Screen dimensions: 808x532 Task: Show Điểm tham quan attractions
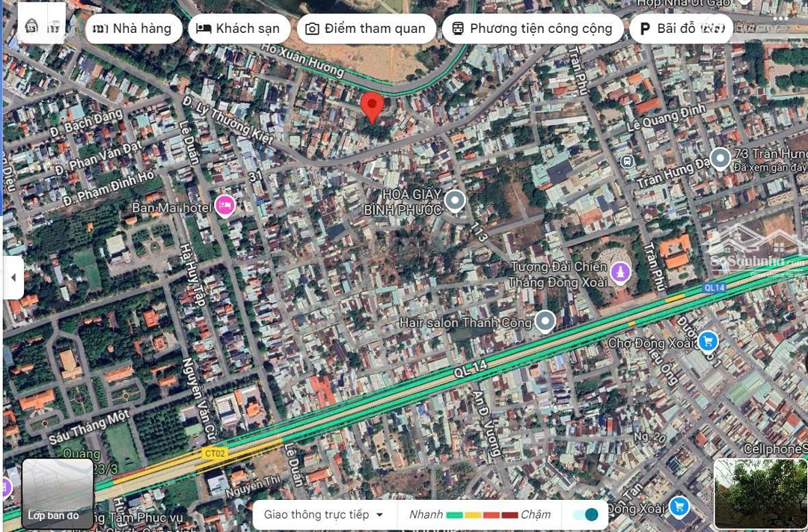366,29
